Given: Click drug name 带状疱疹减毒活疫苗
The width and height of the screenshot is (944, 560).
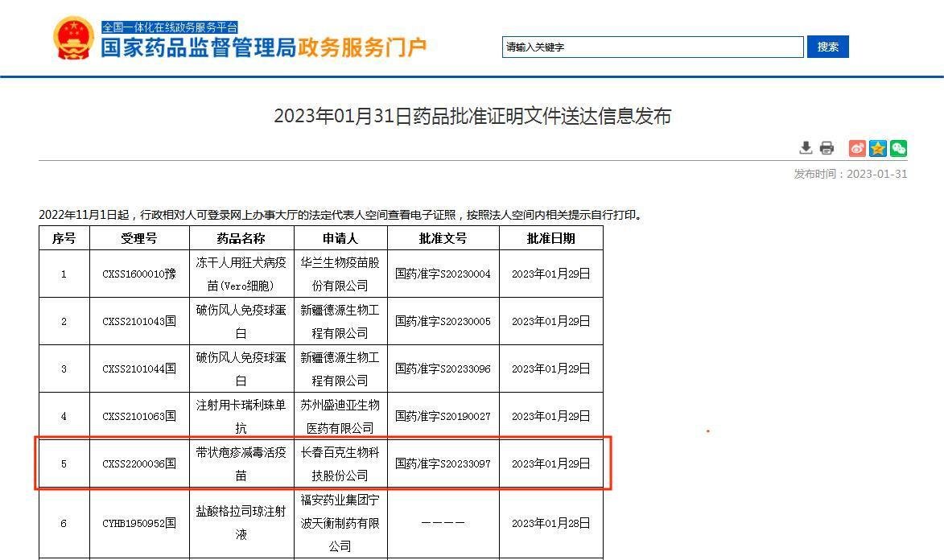Looking at the screenshot, I should tap(241, 464).
